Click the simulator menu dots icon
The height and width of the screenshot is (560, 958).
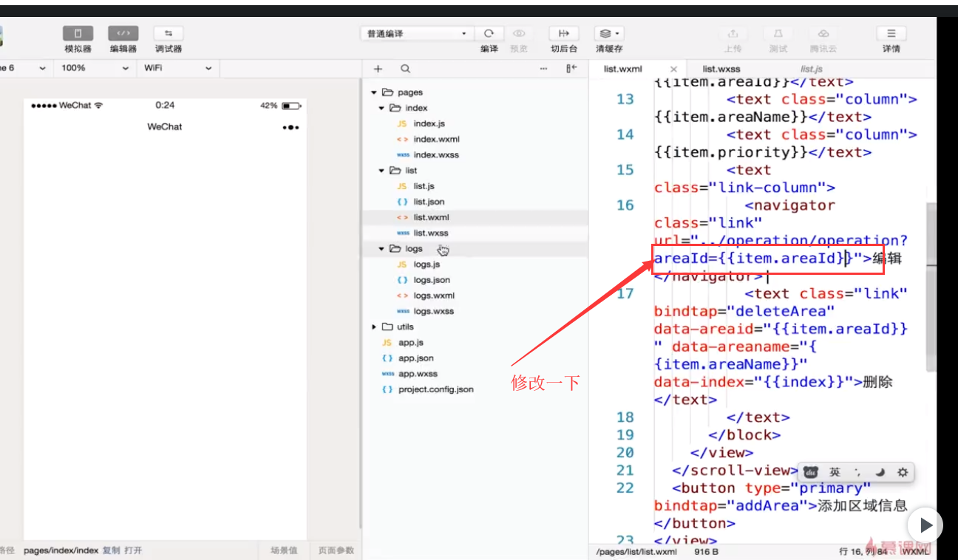coord(291,127)
